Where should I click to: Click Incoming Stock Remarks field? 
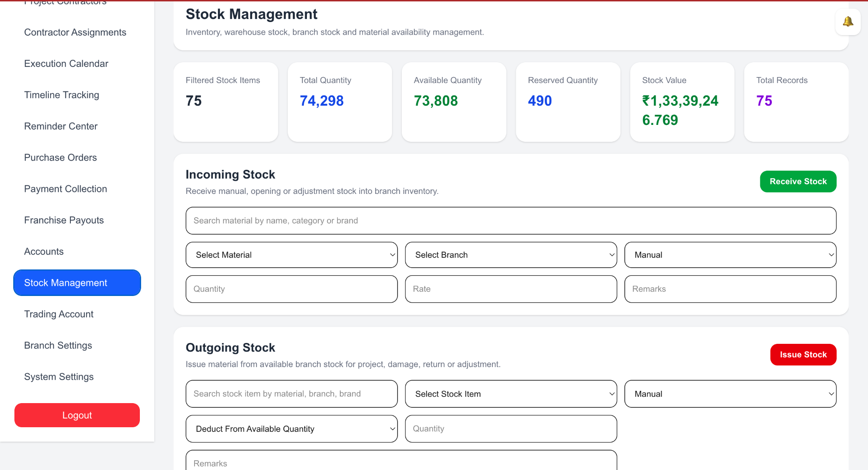tap(730, 289)
